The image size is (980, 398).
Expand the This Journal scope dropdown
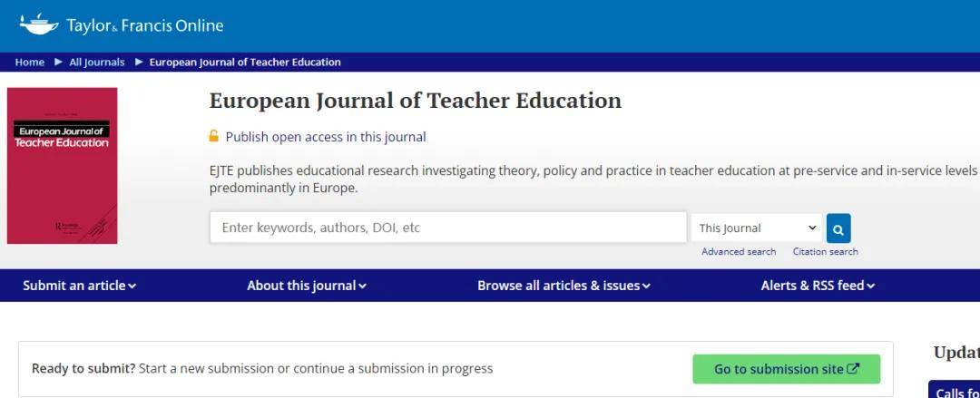tap(756, 228)
